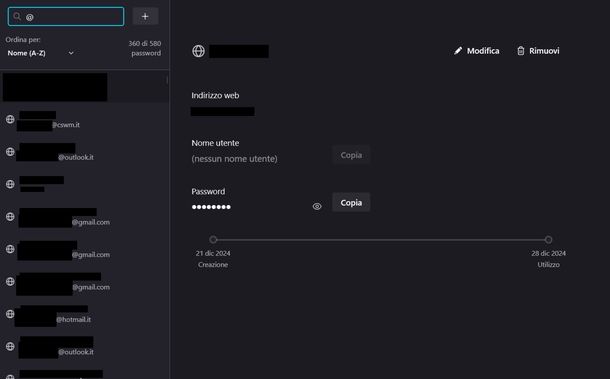This screenshot has height=379, width=610.
Task: Click globe icon of second @gmail.com entry
Action: tap(10, 249)
